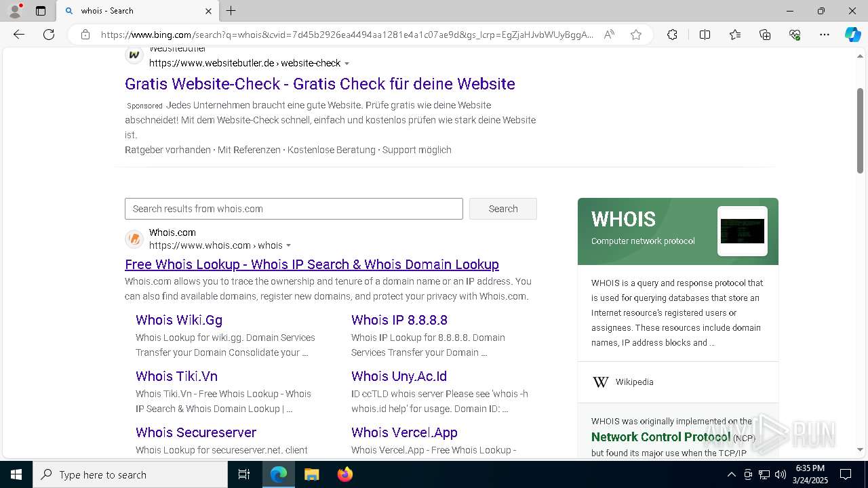Open the Extensions menu
Screen dimensions: 868x488
(x=672, y=35)
